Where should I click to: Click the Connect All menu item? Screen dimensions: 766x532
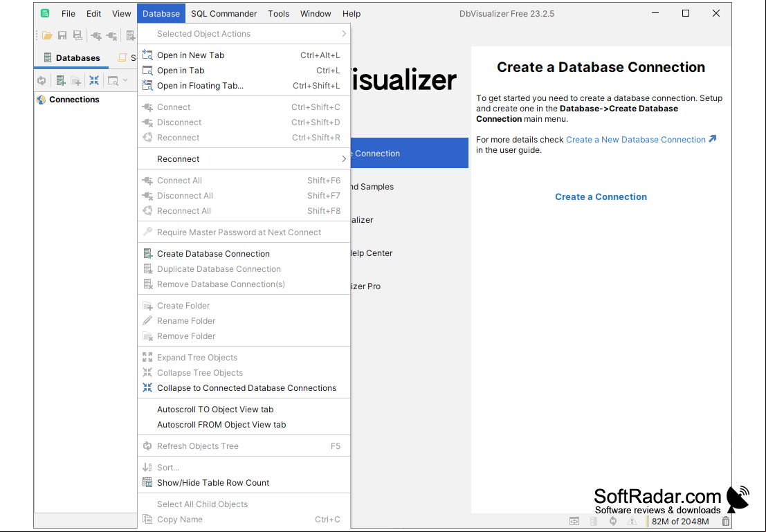244,181
